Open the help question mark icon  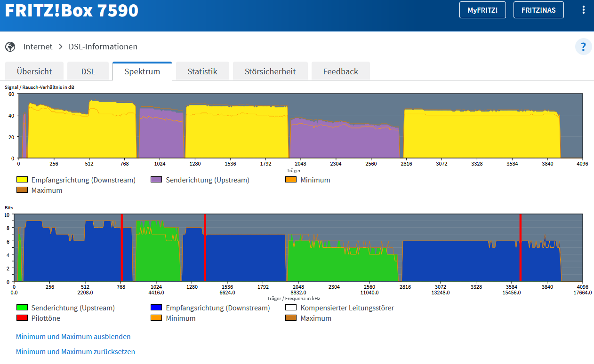pos(583,47)
